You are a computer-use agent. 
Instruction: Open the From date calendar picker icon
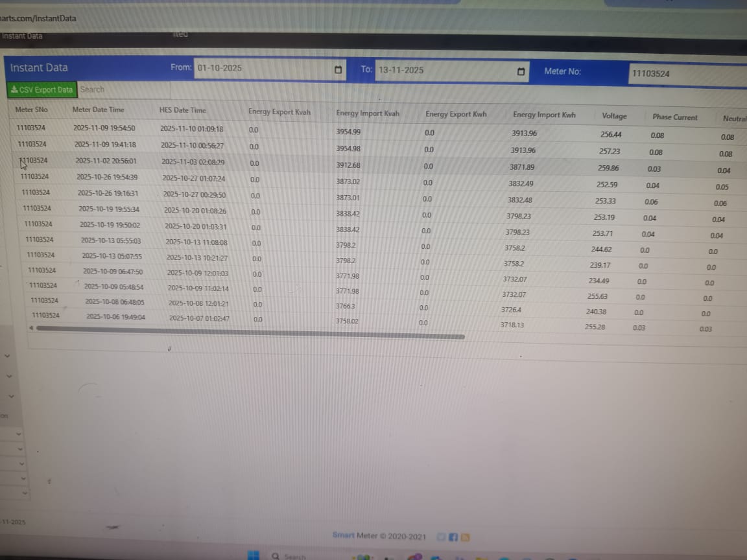click(338, 70)
